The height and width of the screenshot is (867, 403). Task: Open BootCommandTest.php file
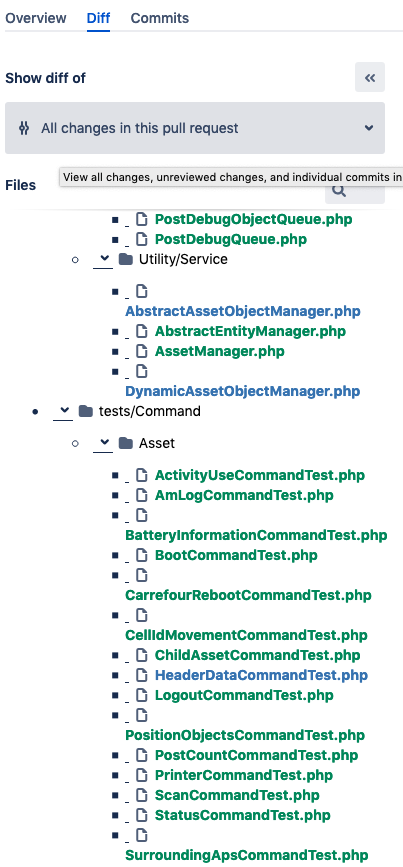236,555
